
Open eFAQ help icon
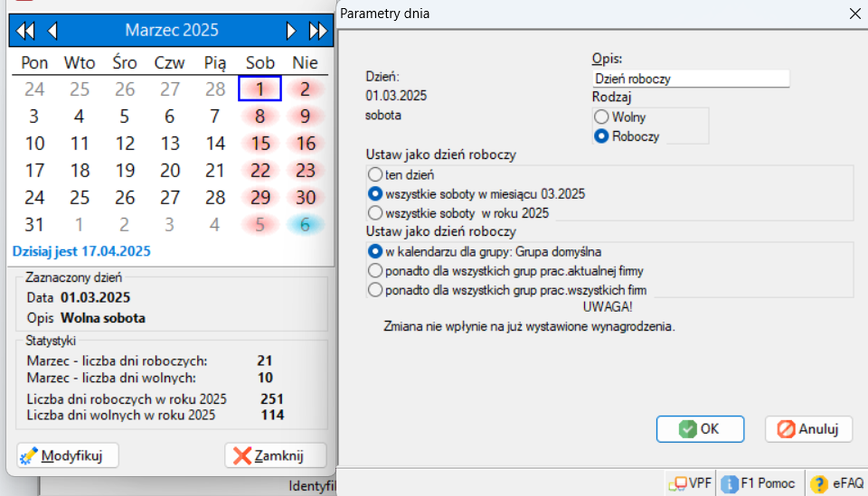(x=837, y=483)
